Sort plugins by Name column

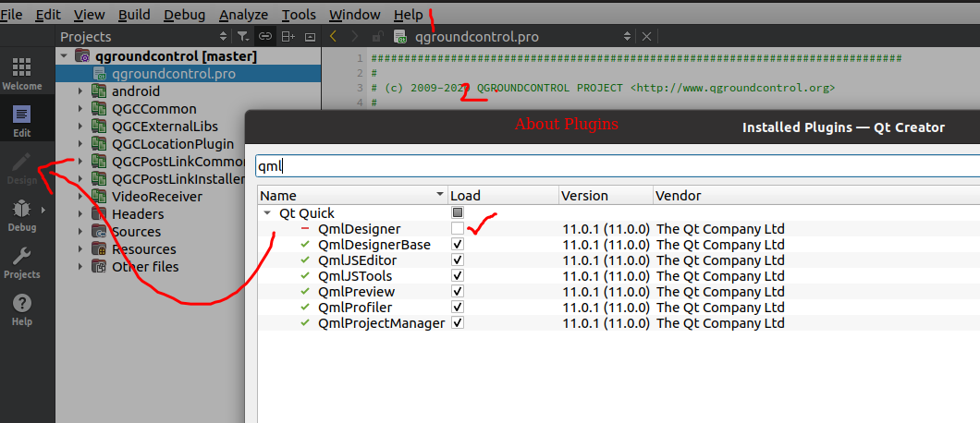[353, 196]
